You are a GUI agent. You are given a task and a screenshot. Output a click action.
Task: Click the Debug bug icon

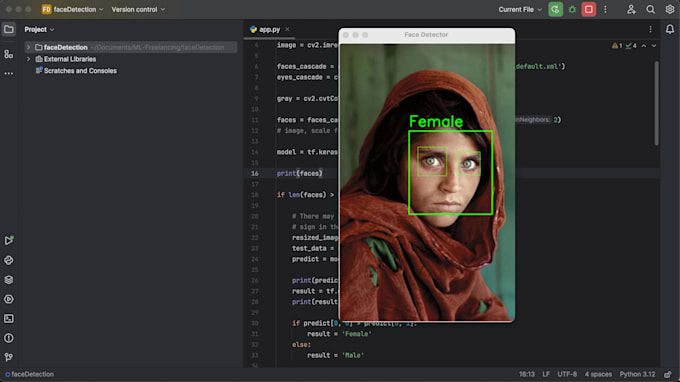572,10
